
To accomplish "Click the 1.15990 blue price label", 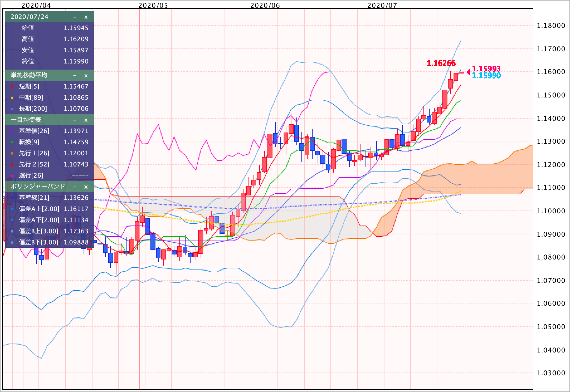I will (x=486, y=75).
